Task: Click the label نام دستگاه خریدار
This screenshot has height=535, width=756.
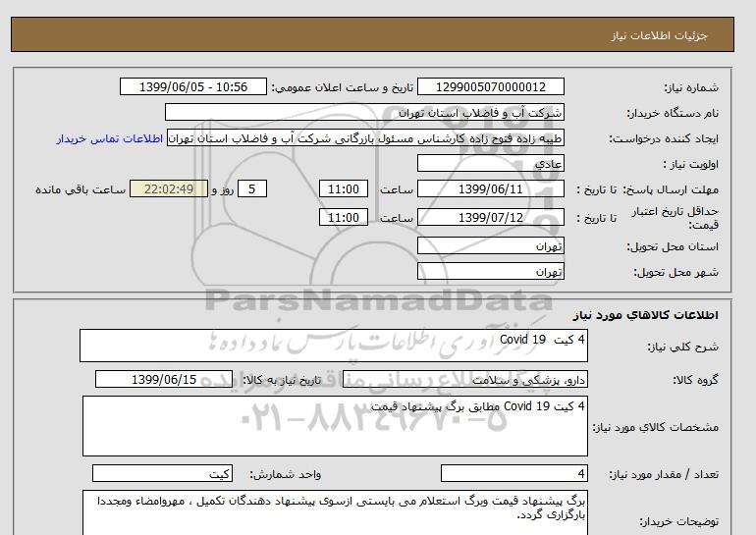Action: tap(673, 113)
